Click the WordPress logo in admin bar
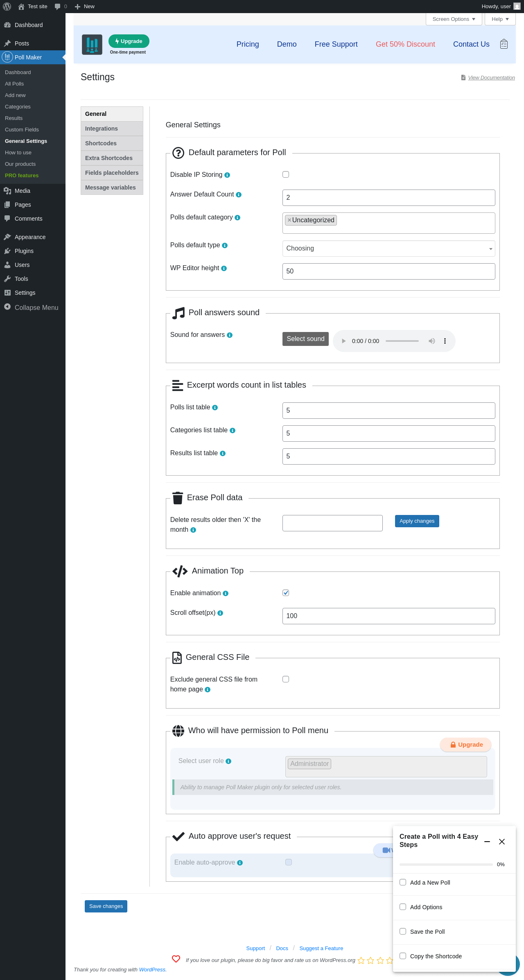This screenshot has width=524, height=980. click(7, 7)
